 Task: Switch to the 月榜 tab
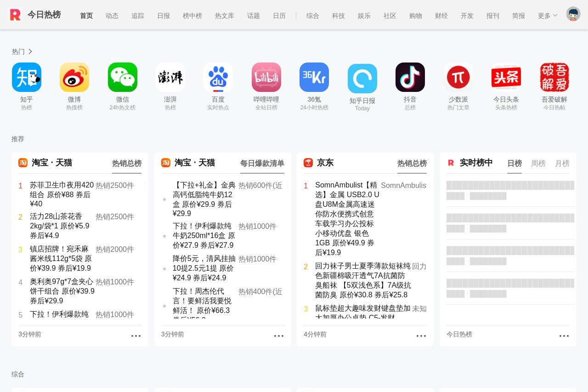tap(562, 163)
